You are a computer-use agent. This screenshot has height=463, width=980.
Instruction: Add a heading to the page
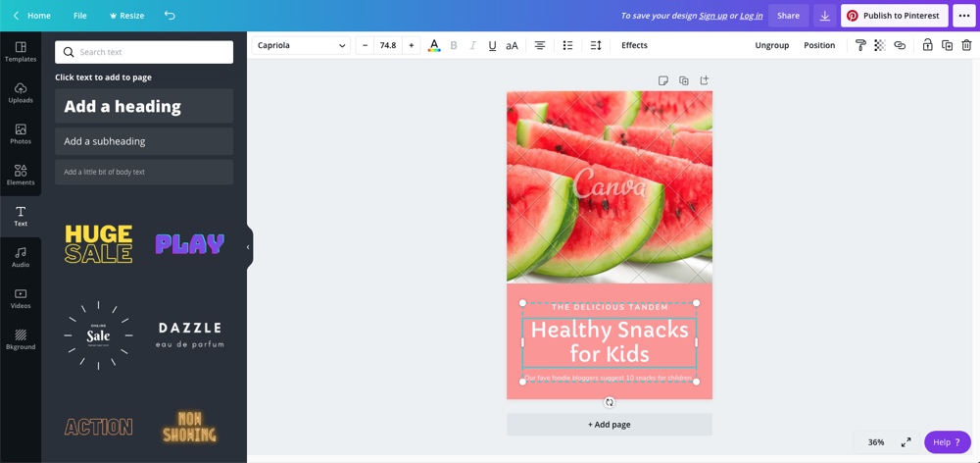(144, 106)
